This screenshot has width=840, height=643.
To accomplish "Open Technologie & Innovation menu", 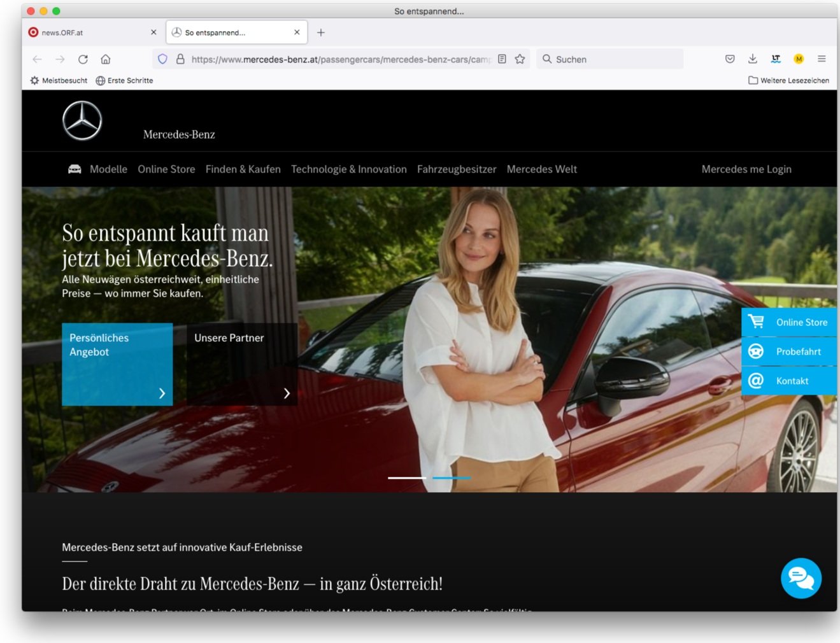I will [349, 169].
